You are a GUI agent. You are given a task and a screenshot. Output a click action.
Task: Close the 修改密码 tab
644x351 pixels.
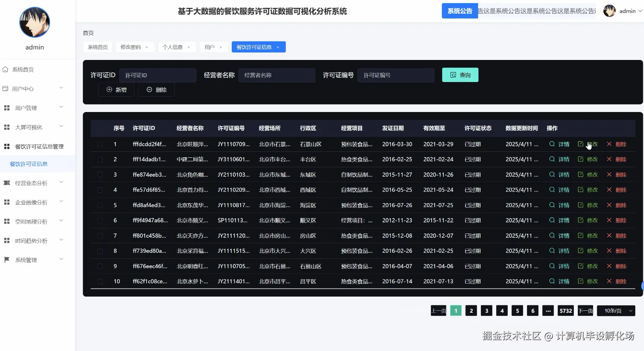tap(147, 47)
